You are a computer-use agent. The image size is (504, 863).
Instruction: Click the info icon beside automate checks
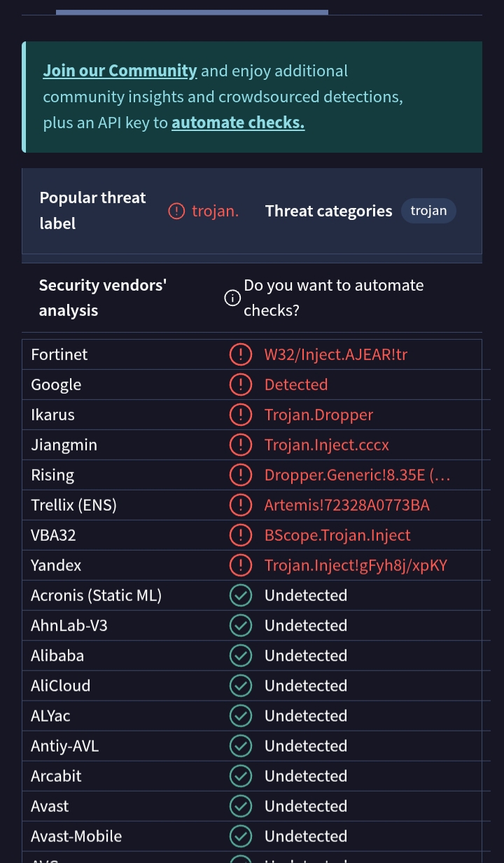click(232, 298)
